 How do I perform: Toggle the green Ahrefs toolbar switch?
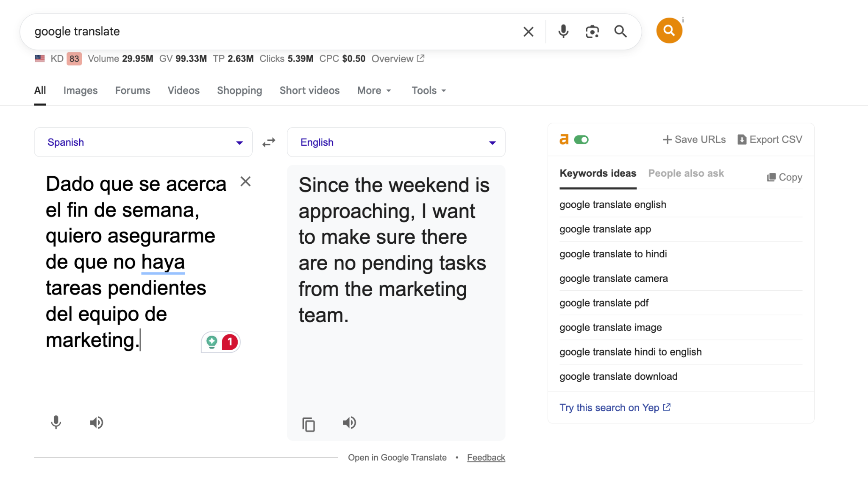pyautogui.click(x=581, y=140)
